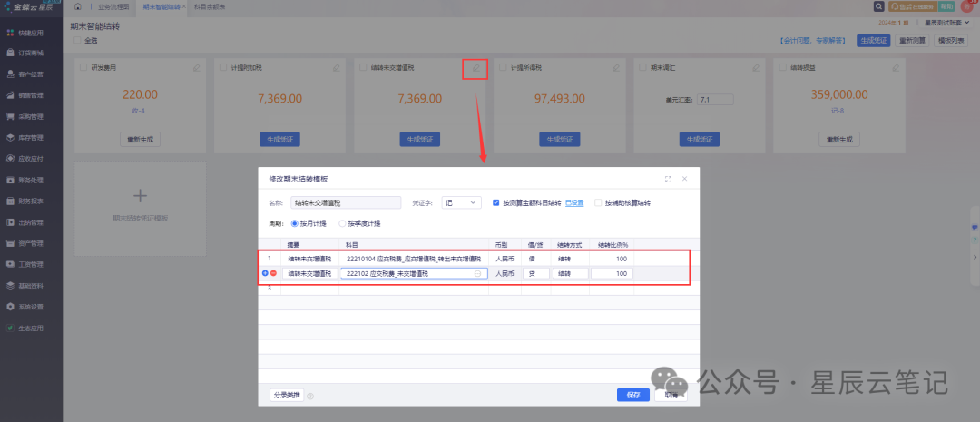Click the 美元汇率 input field
980x422 pixels.
pos(715,100)
